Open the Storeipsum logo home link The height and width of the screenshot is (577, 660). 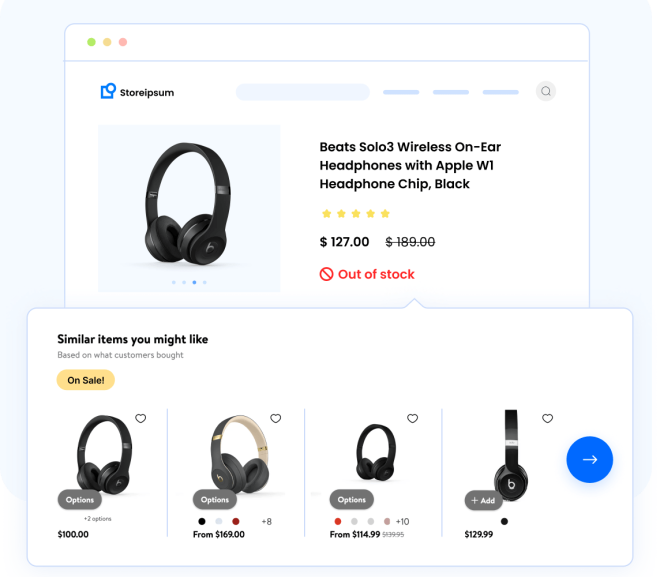[137, 92]
